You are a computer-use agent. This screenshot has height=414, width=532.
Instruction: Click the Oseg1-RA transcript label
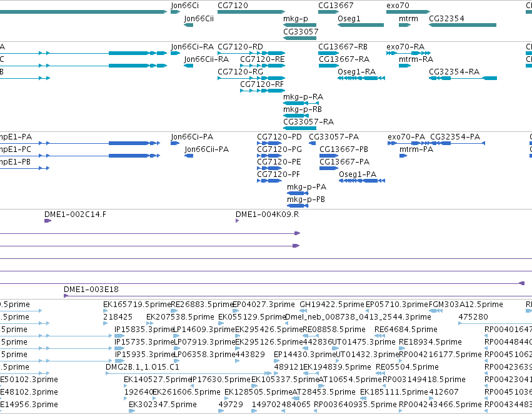tap(356, 72)
